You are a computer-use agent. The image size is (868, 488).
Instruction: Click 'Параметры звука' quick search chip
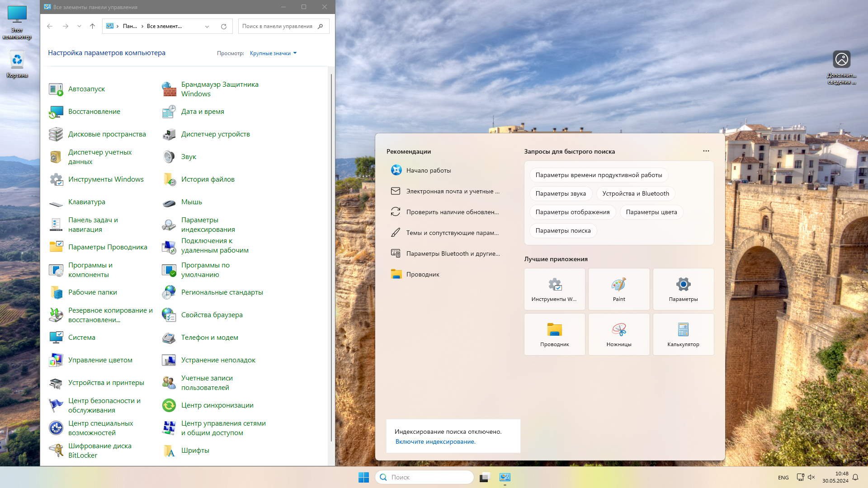560,193
